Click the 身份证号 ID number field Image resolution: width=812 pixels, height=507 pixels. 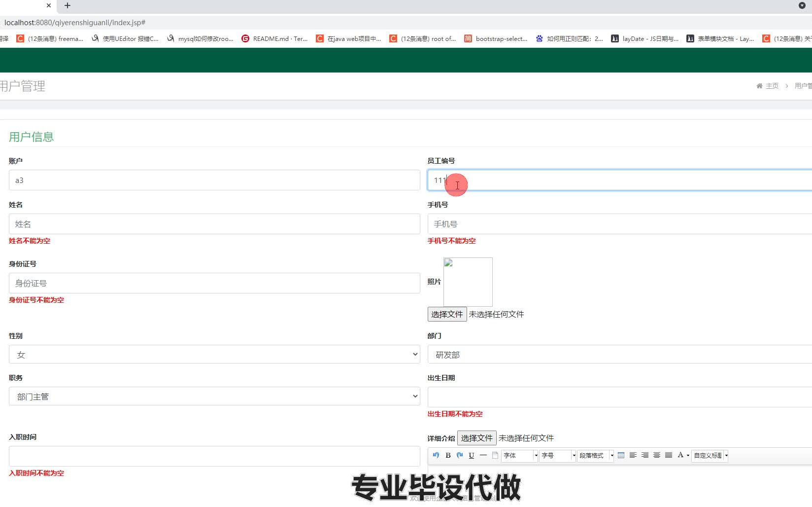pos(214,283)
